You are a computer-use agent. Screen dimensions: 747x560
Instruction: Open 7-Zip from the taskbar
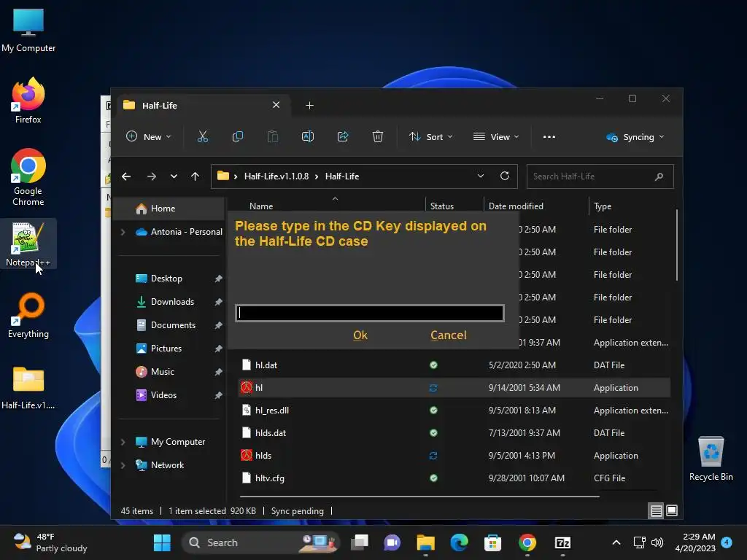562,542
